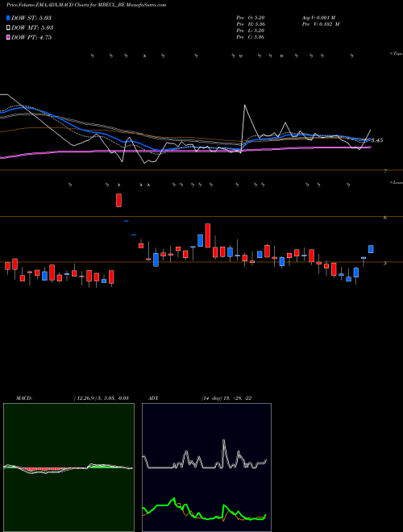The height and width of the screenshot is (532, 403).
Task: Click the ADX (14 day) values text
Action: [226, 398]
